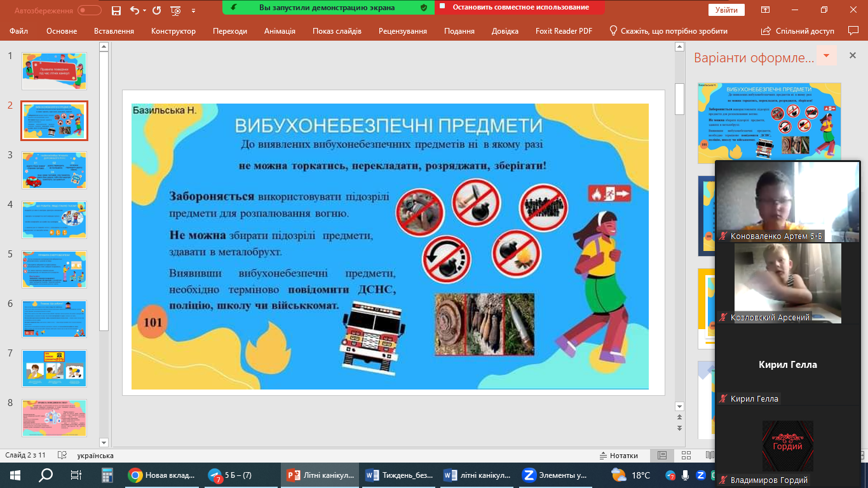Image resolution: width=868 pixels, height=488 pixels.
Task: Switch to Word document Тиждень_без
Action: pos(399,475)
